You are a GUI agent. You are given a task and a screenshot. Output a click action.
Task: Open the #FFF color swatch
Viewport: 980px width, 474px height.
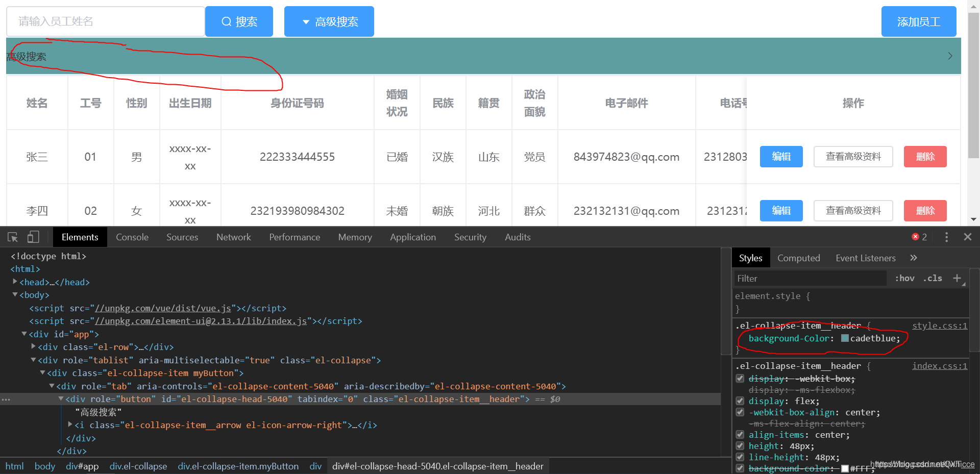coord(845,468)
